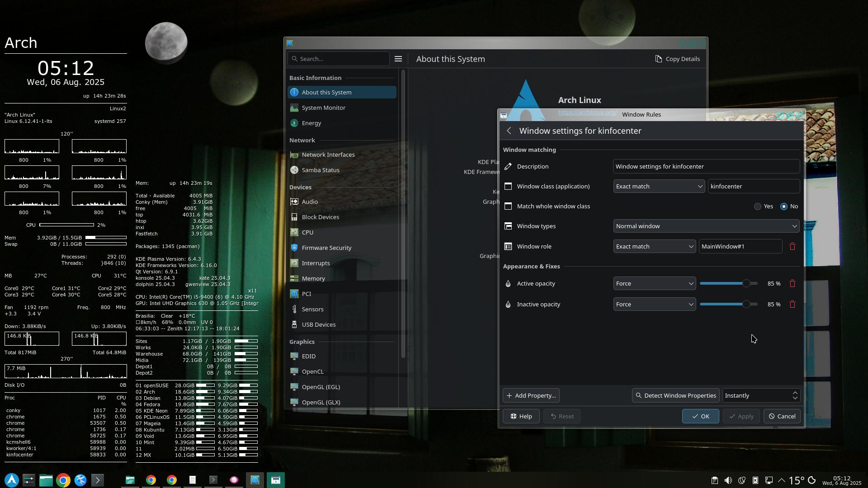Click Detect Window Properties
Image resolution: width=868 pixels, height=488 pixels.
pyautogui.click(x=675, y=396)
